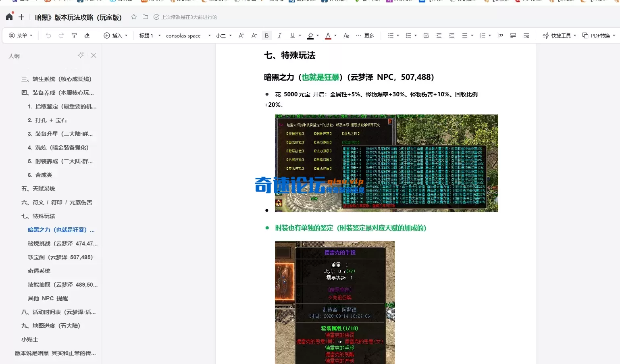
Task: Open the PDF转换 menu
Action: pyautogui.click(x=599, y=35)
